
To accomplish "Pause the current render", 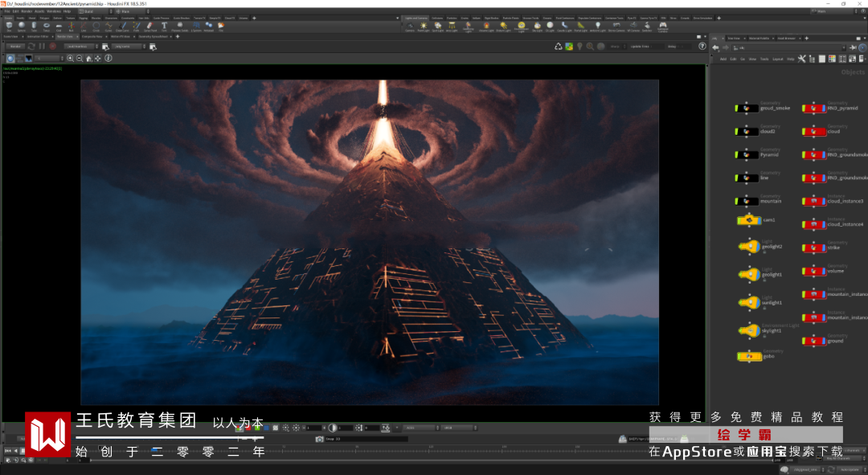I will pyautogui.click(x=42, y=47).
